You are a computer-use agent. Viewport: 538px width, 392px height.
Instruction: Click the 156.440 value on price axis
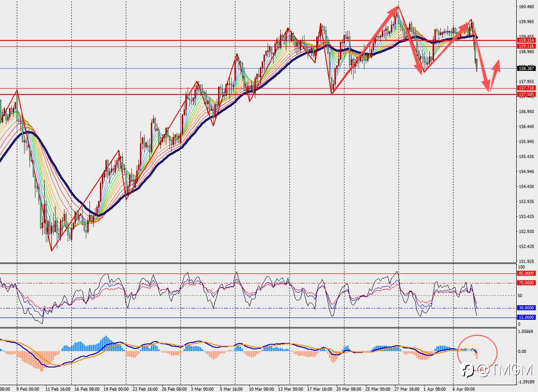[x=526, y=127]
